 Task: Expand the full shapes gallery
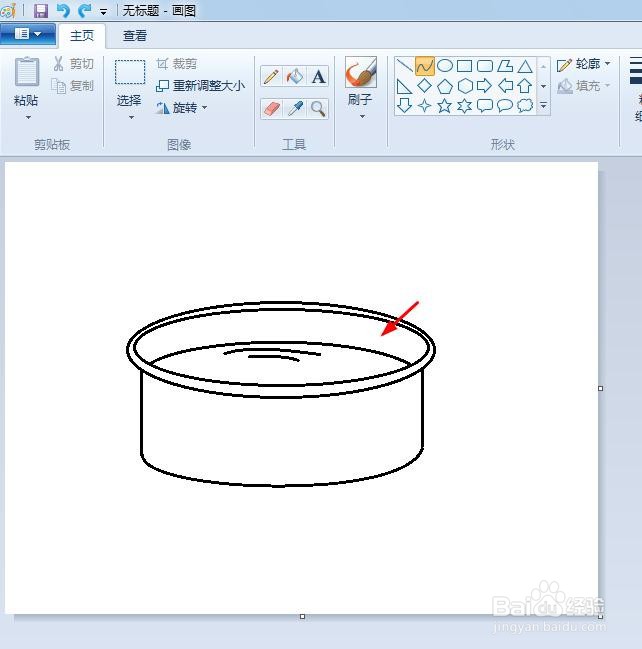(x=543, y=106)
